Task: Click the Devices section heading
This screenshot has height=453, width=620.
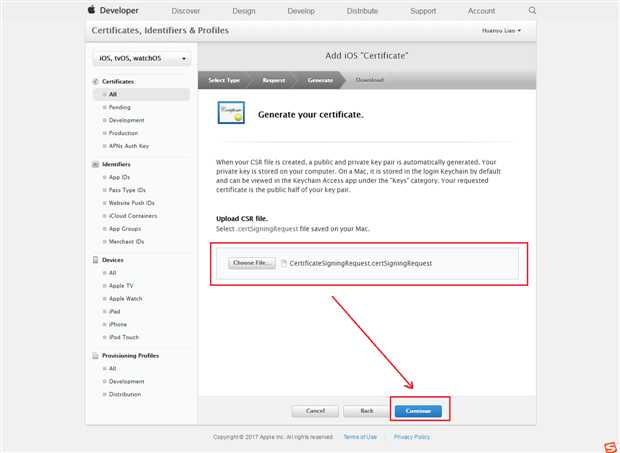Action: tap(113, 260)
